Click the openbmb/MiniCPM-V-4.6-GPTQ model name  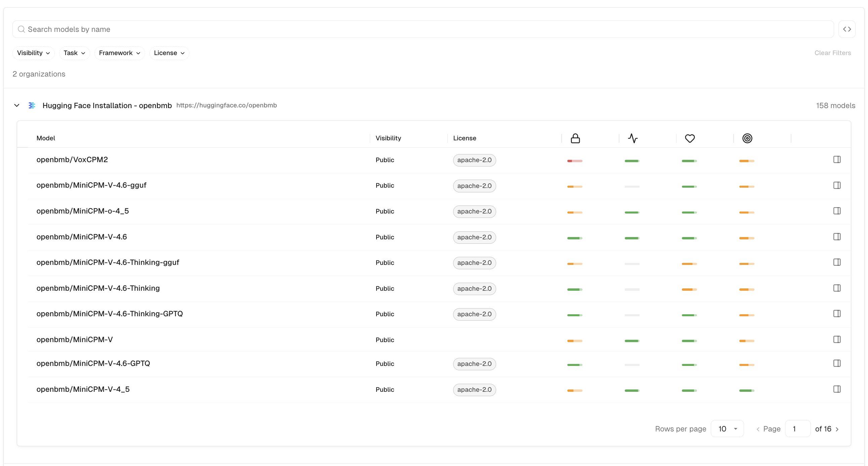pos(93,363)
